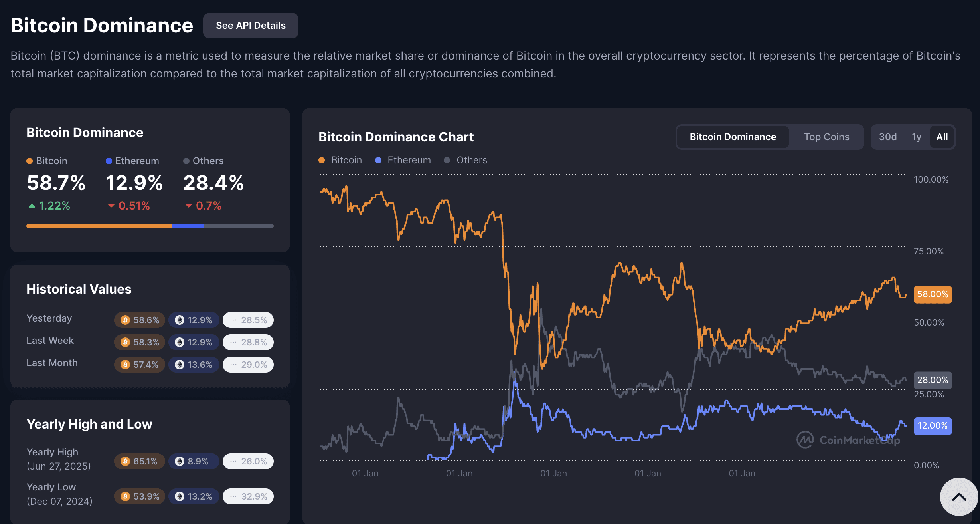This screenshot has height=524, width=980.
Task: Select the Bitcoin Dominance chart tab
Action: [x=733, y=137]
